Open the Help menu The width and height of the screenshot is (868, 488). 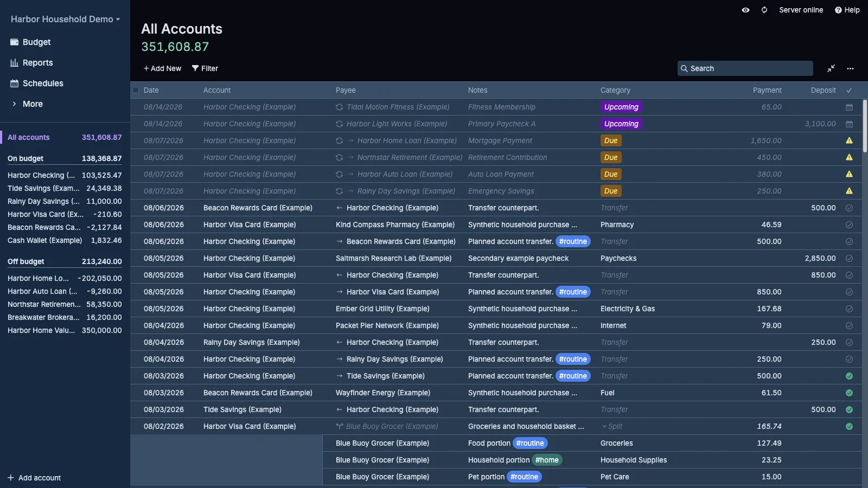click(x=847, y=10)
